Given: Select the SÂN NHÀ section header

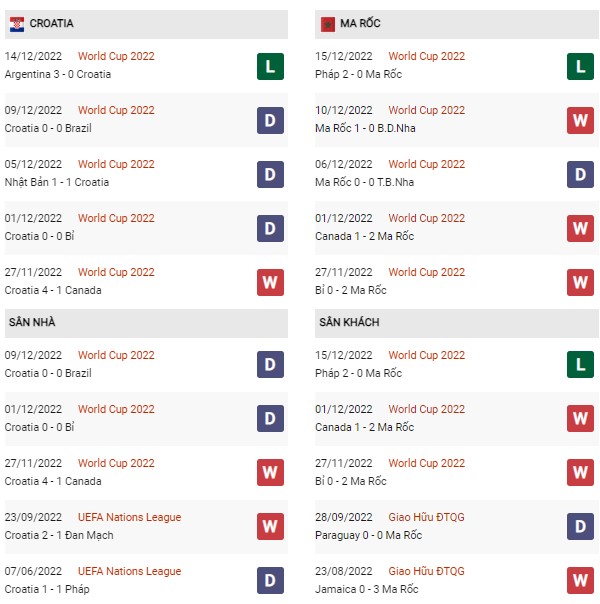Looking at the screenshot, I should pyautogui.click(x=36, y=322).
